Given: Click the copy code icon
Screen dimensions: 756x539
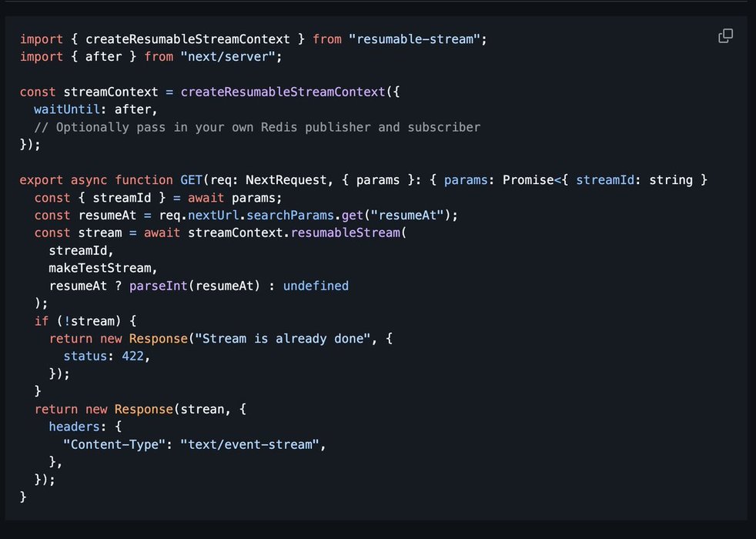Looking at the screenshot, I should tap(725, 36).
